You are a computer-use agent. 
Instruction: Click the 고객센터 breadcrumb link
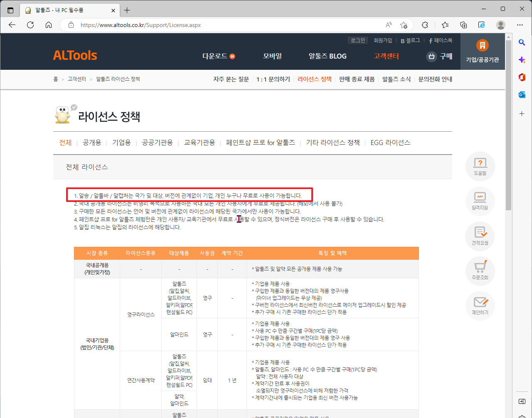tap(77, 79)
